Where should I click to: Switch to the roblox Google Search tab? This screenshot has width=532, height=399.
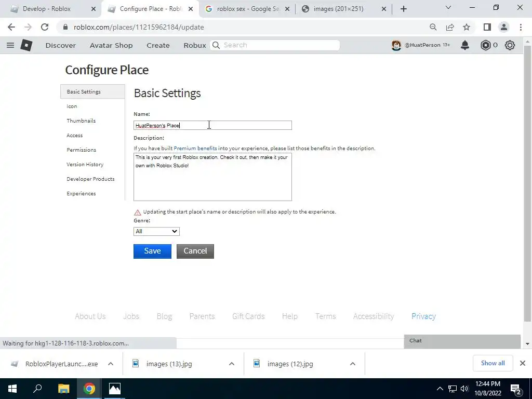pos(248,9)
